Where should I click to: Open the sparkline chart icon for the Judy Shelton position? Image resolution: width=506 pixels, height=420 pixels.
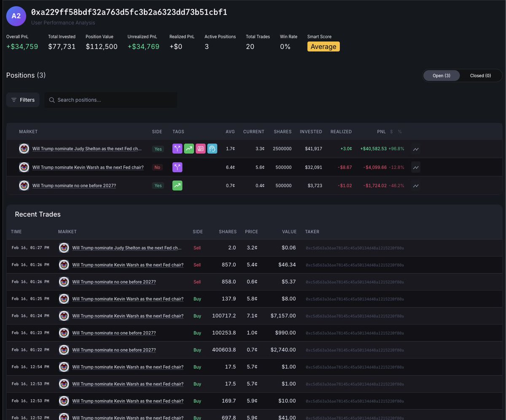pyautogui.click(x=415, y=149)
